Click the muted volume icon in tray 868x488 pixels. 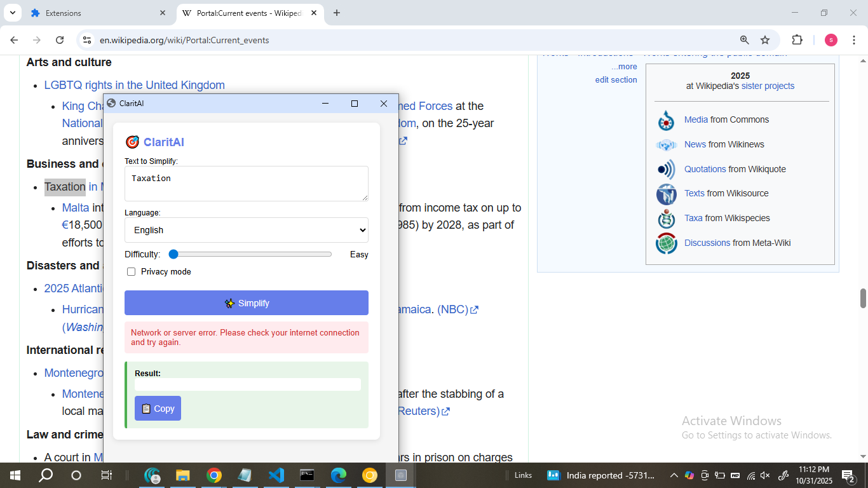(x=765, y=475)
